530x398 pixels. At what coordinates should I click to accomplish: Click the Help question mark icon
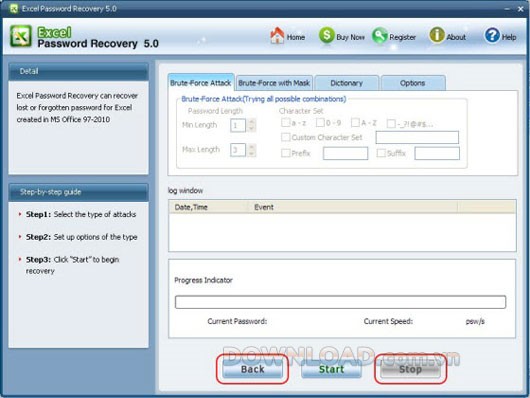(492, 35)
